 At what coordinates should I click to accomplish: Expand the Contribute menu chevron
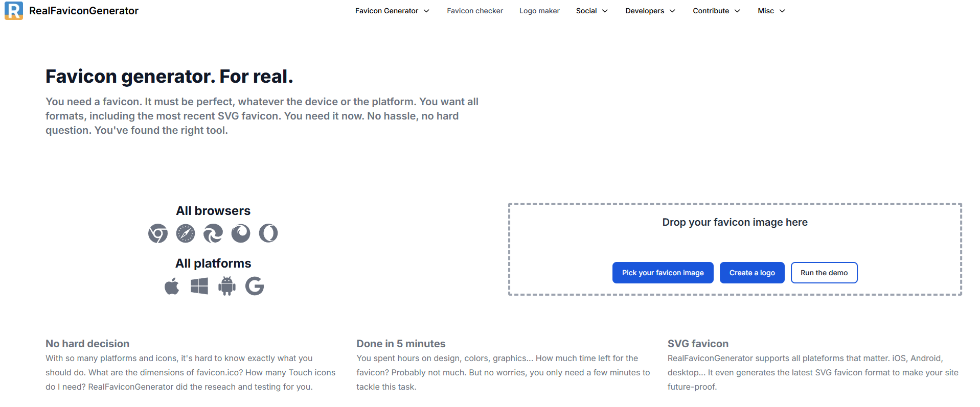click(737, 11)
